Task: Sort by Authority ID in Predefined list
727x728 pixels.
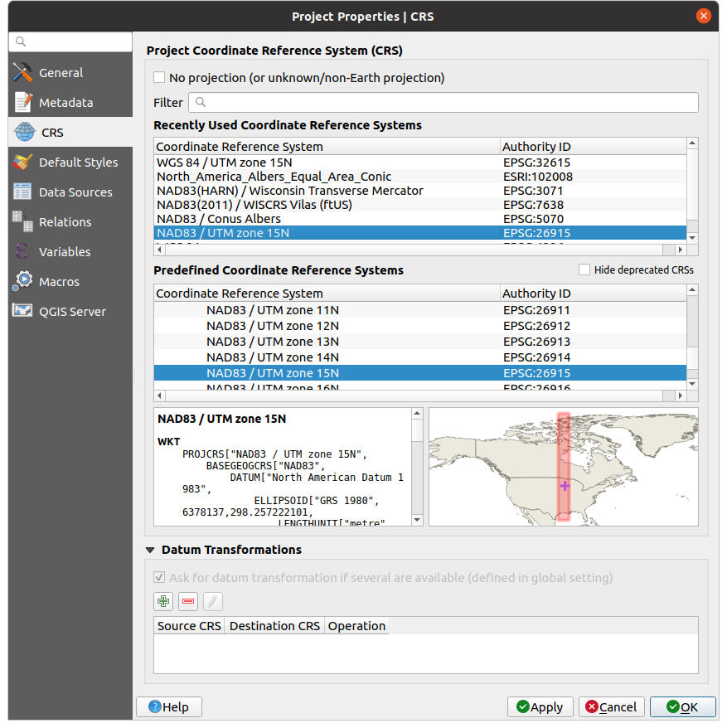Action: (x=536, y=294)
